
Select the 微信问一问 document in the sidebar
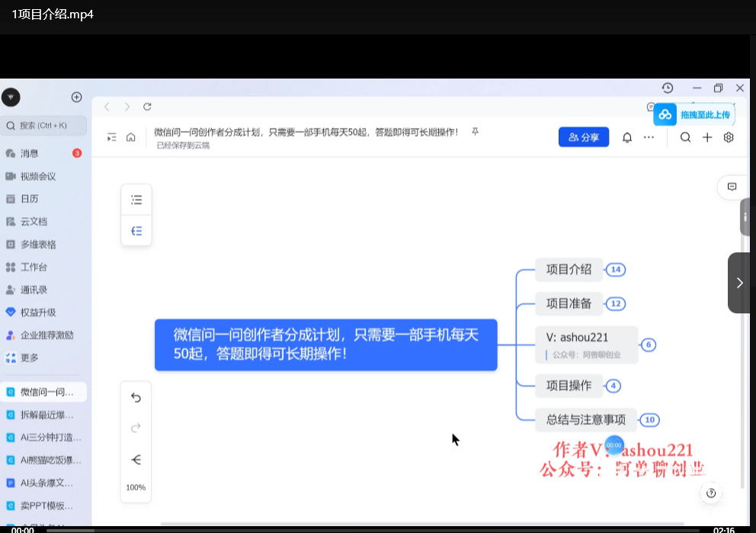(43, 392)
